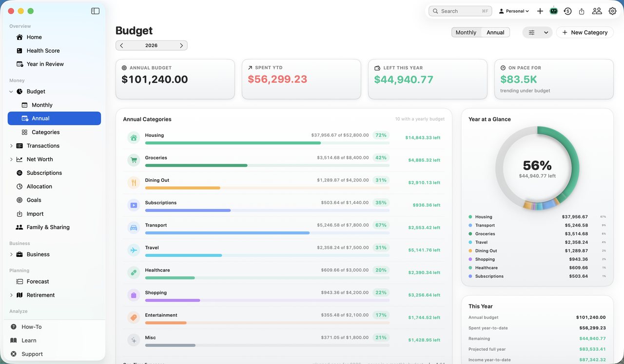The height and width of the screenshot is (364, 624).
Task: Collapse the Budget sidebar group
Action: [11, 91]
